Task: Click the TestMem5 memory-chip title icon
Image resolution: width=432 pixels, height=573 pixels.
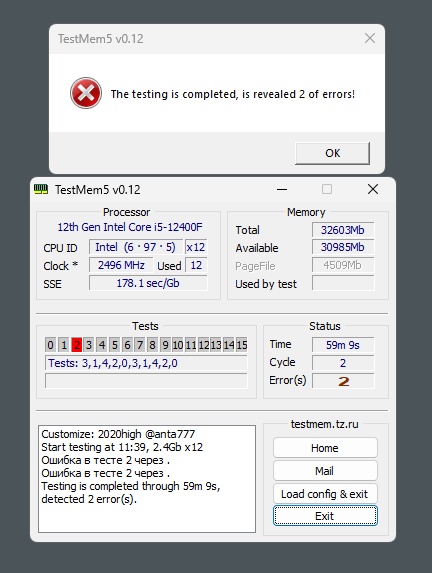Action: pyautogui.click(x=41, y=189)
